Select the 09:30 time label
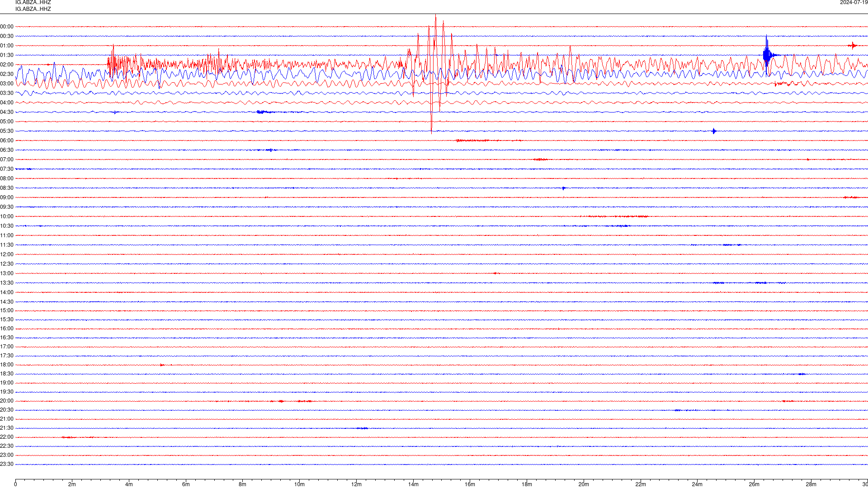This screenshot has width=868, height=488. click(x=7, y=207)
